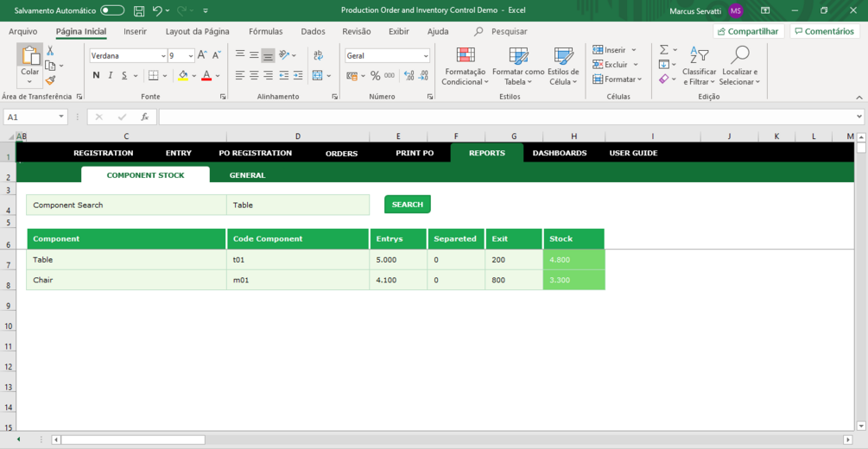The image size is (868, 449).
Task: Click the Save floppy disk icon
Action: [140, 10]
